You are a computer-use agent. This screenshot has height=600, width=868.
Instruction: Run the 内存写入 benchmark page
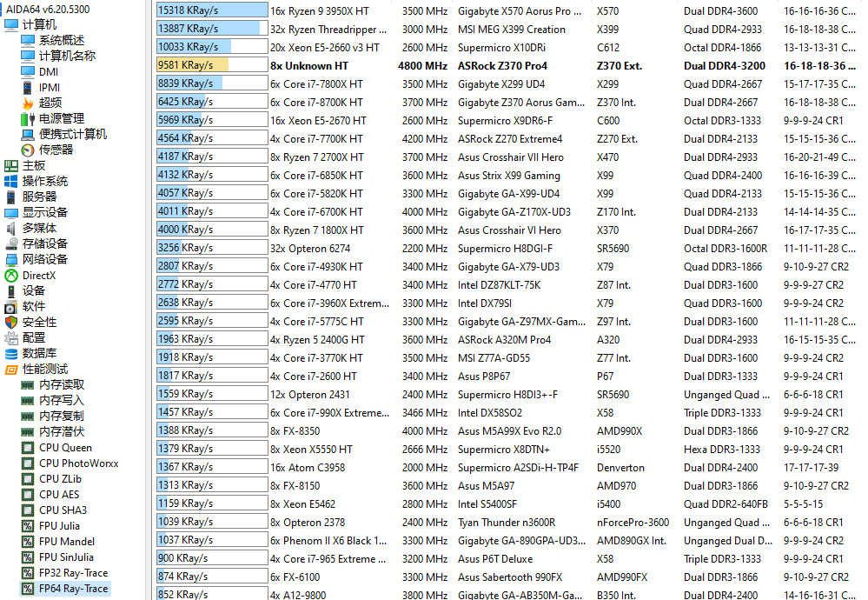pyautogui.click(x=62, y=400)
